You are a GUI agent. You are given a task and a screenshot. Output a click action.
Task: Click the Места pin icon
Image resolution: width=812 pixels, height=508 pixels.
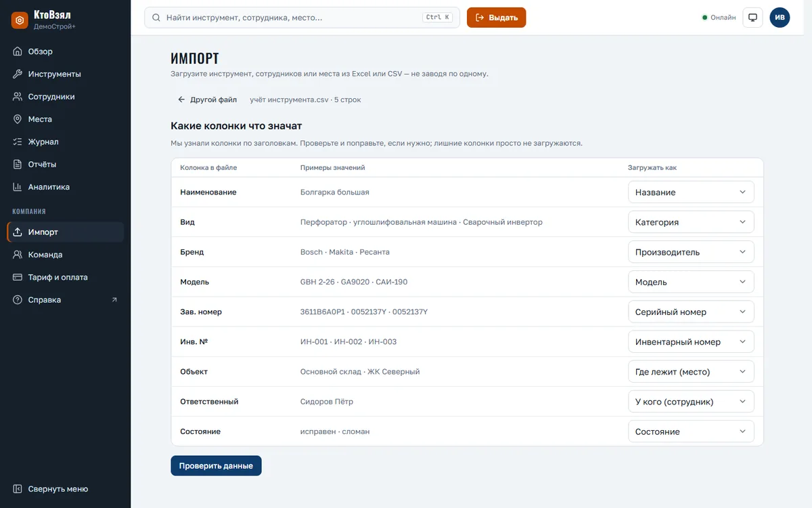point(18,119)
